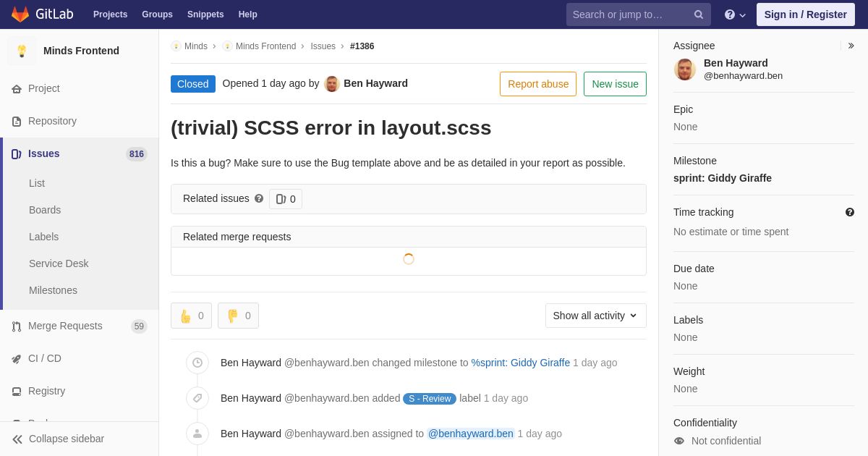Open the help question-mark dropdown

tap(735, 14)
